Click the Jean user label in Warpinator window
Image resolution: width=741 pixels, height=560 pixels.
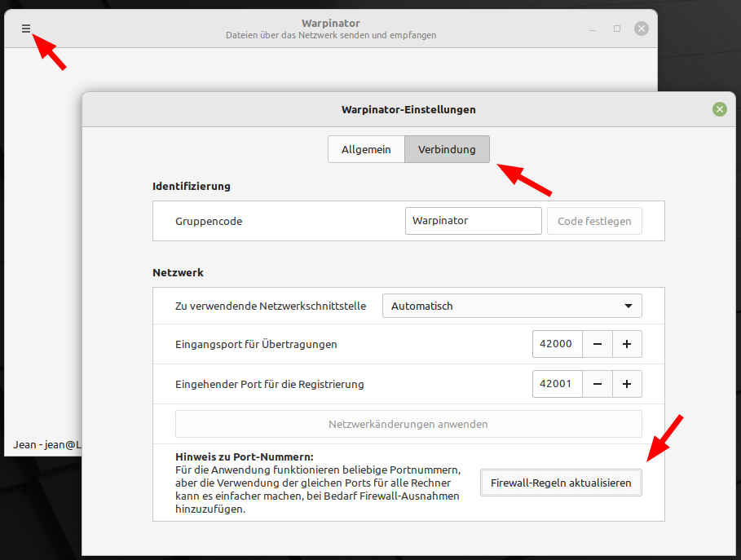(46, 445)
